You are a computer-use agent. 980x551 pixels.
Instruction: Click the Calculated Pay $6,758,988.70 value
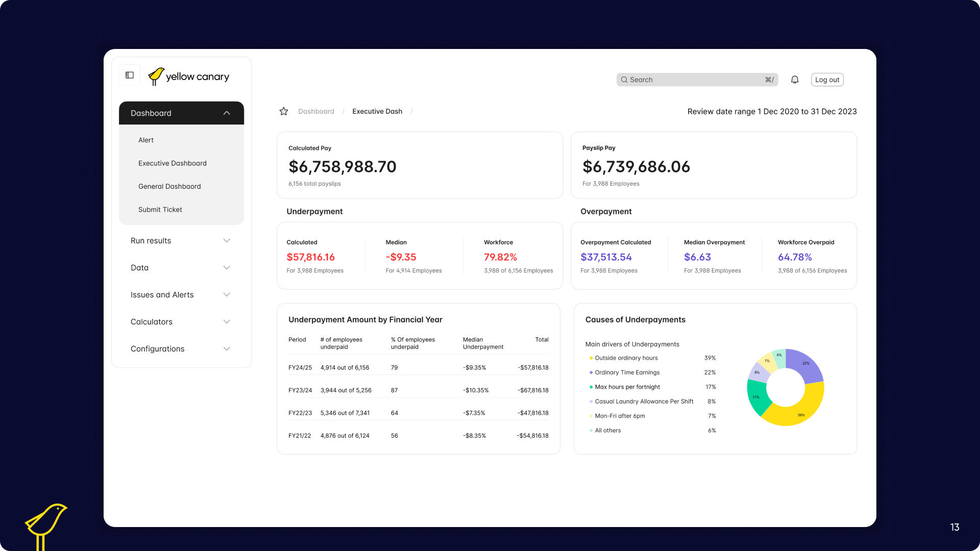[342, 167]
